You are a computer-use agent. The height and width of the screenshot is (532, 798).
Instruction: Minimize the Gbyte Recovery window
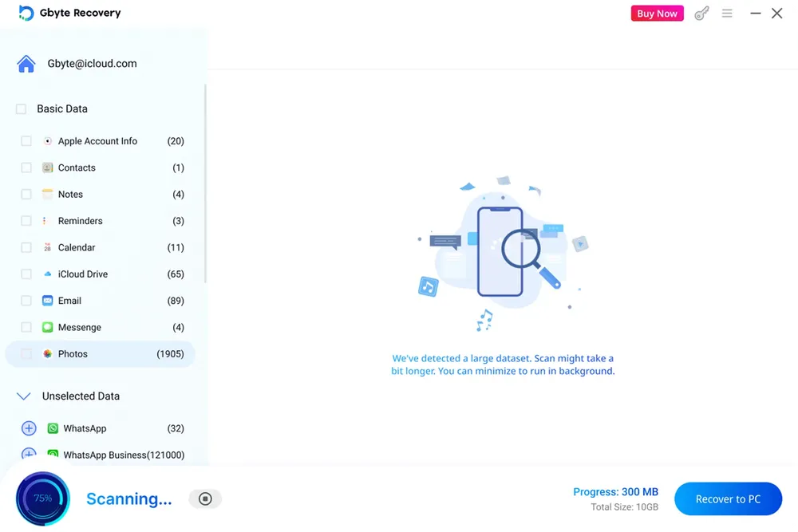point(755,14)
